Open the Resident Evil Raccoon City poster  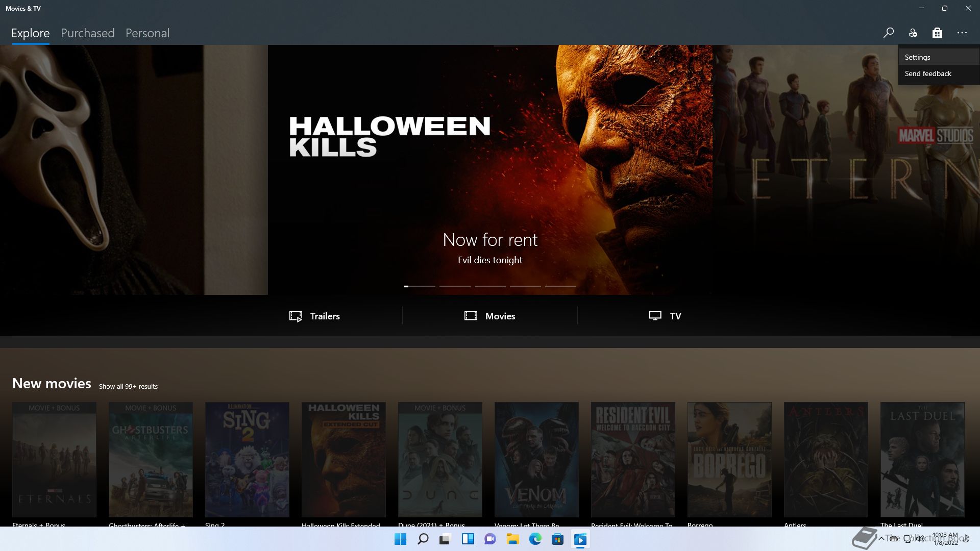(x=633, y=460)
